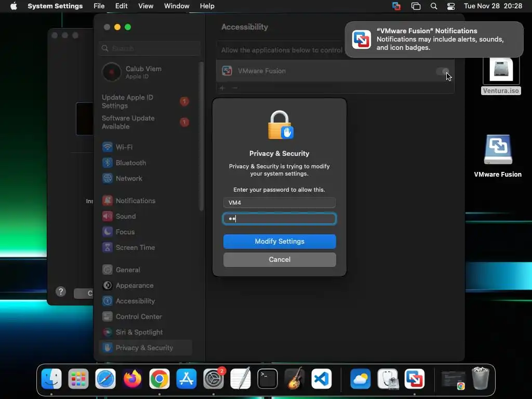Open Siri & Spotlight settings in sidebar
The width and height of the screenshot is (532, 399).
(x=146, y=332)
